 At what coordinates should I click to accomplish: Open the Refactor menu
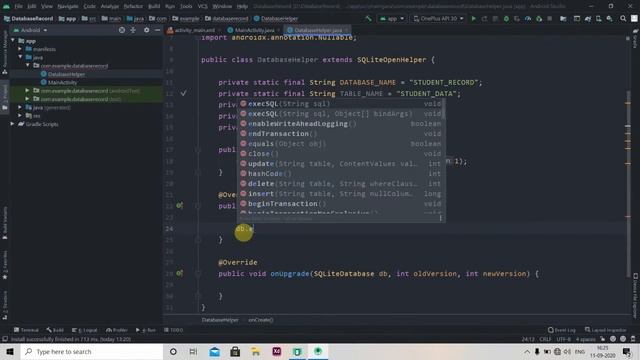pos(133,6)
